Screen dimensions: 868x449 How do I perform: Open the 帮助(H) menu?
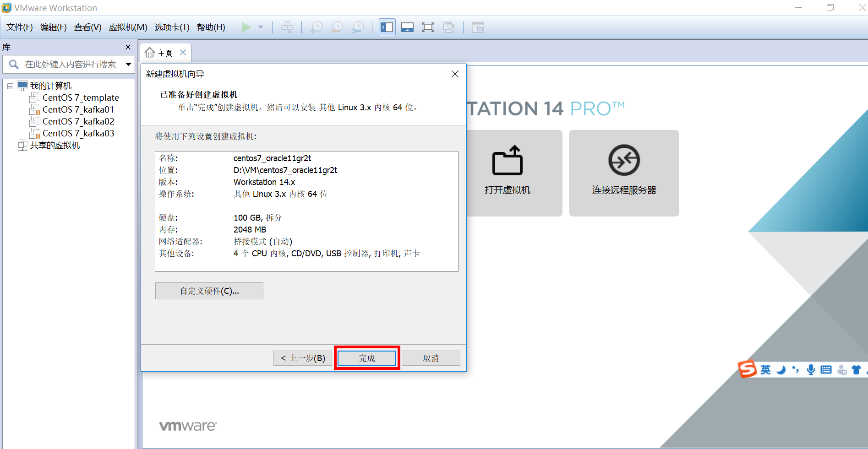pos(211,27)
